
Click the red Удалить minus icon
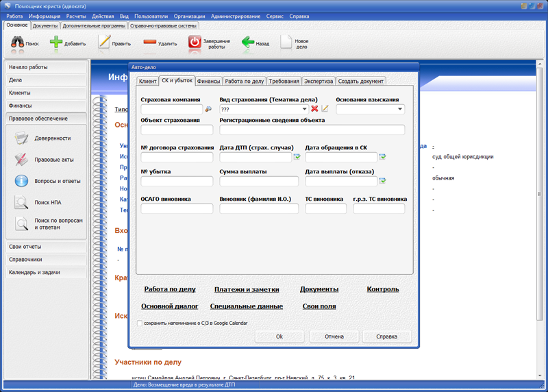pyautogui.click(x=149, y=42)
